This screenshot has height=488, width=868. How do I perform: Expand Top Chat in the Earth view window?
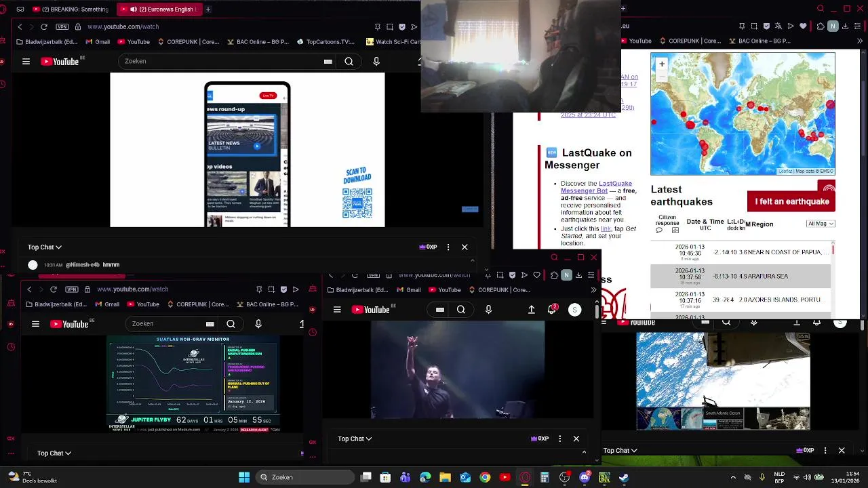click(x=620, y=450)
